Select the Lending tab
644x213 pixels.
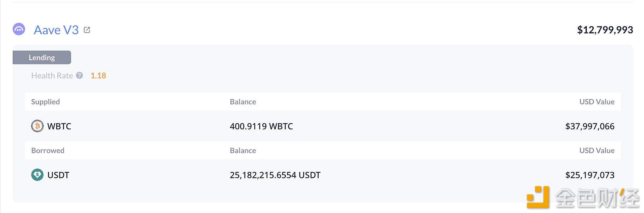(42, 58)
